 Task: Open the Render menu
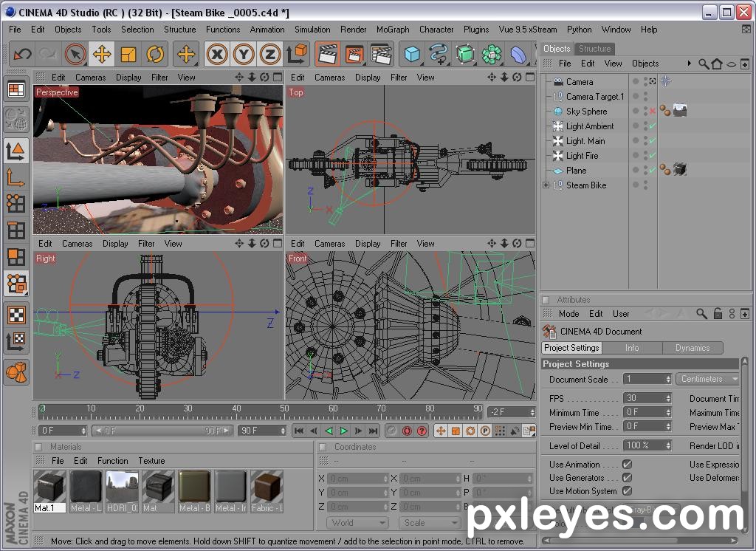pos(354,30)
